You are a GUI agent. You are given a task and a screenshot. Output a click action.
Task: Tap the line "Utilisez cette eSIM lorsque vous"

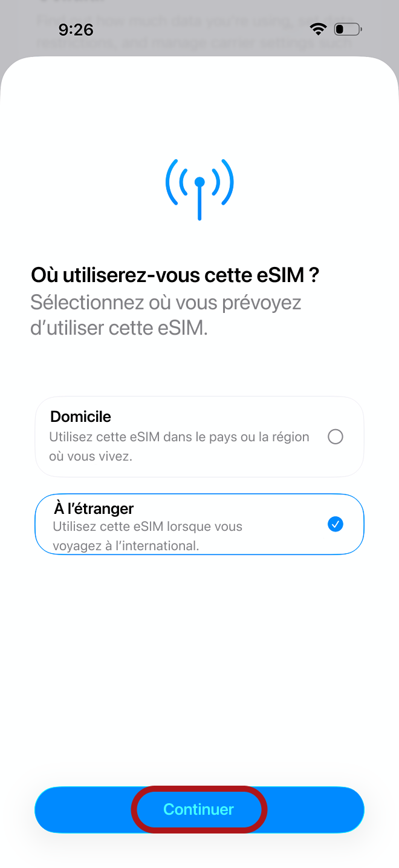pos(148,527)
